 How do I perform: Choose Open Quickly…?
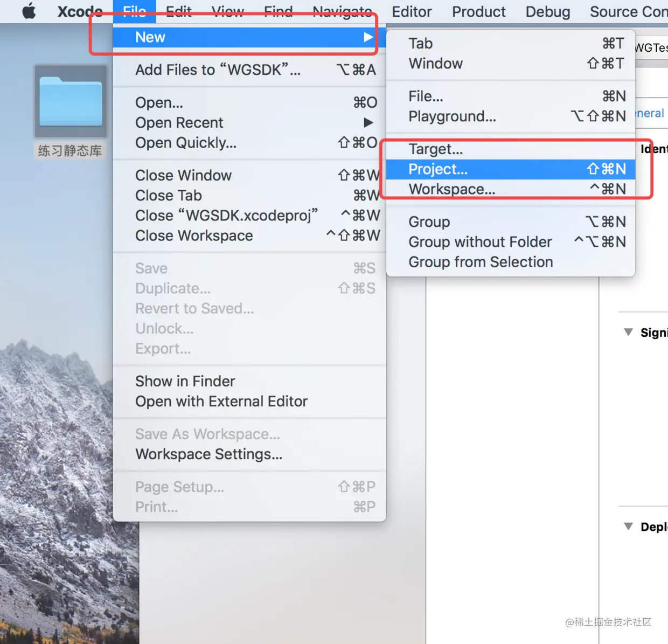point(249,143)
